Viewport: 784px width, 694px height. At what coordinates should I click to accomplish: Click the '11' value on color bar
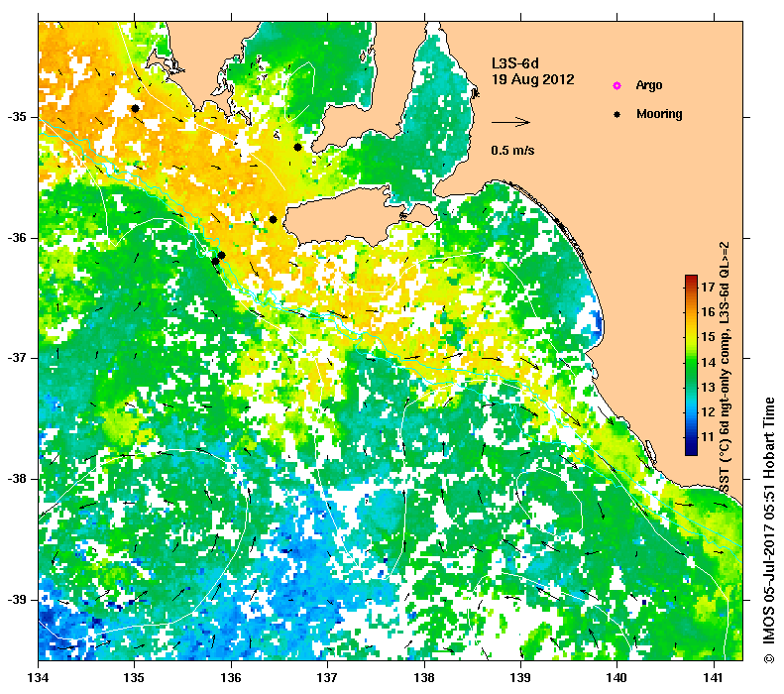708,437
